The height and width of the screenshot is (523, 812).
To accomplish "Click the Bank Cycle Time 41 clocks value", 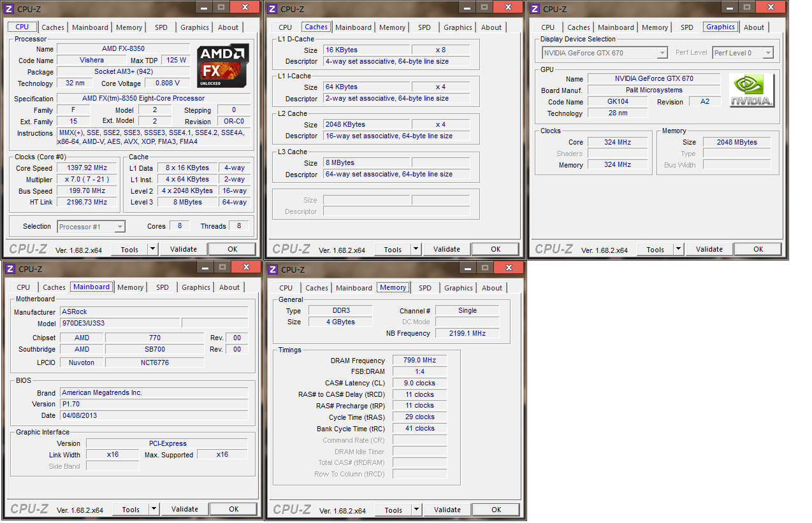I will tap(419, 429).
